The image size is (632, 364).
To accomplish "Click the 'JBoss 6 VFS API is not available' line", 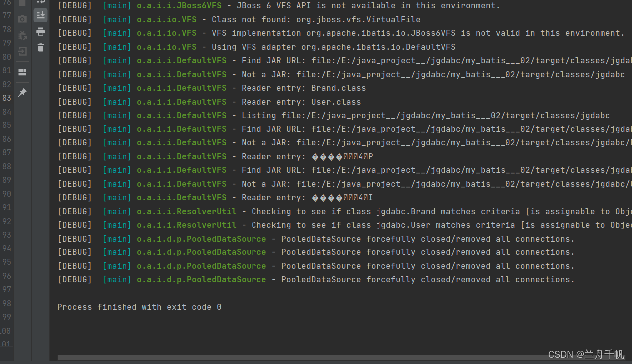I will [278, 6].
